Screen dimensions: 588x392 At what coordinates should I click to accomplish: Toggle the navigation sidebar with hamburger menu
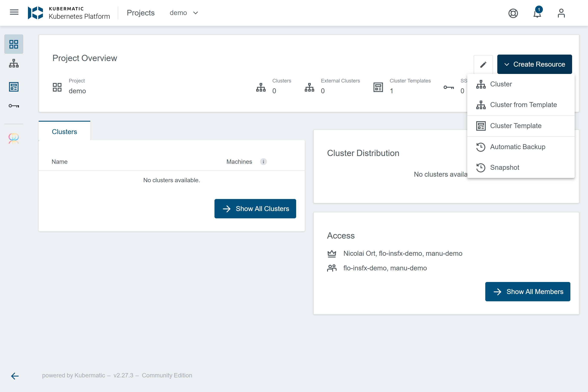pyautogui.click(x=14, y=12)
